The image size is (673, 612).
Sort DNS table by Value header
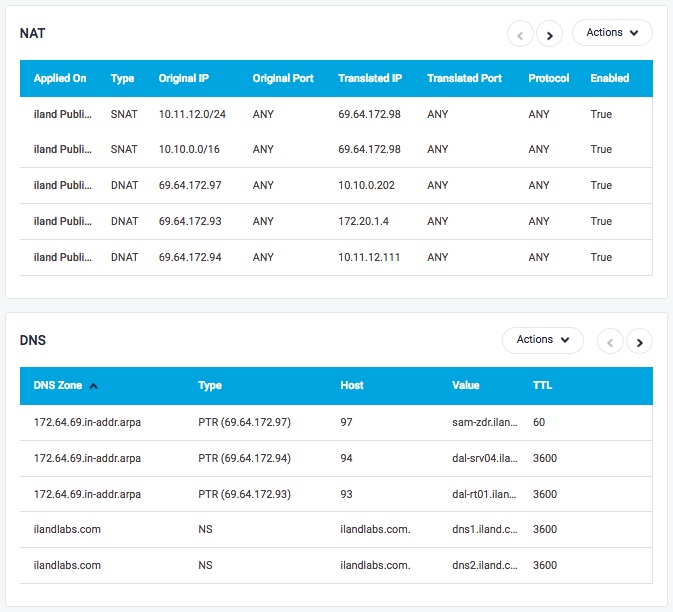click(x=465, y=385)
